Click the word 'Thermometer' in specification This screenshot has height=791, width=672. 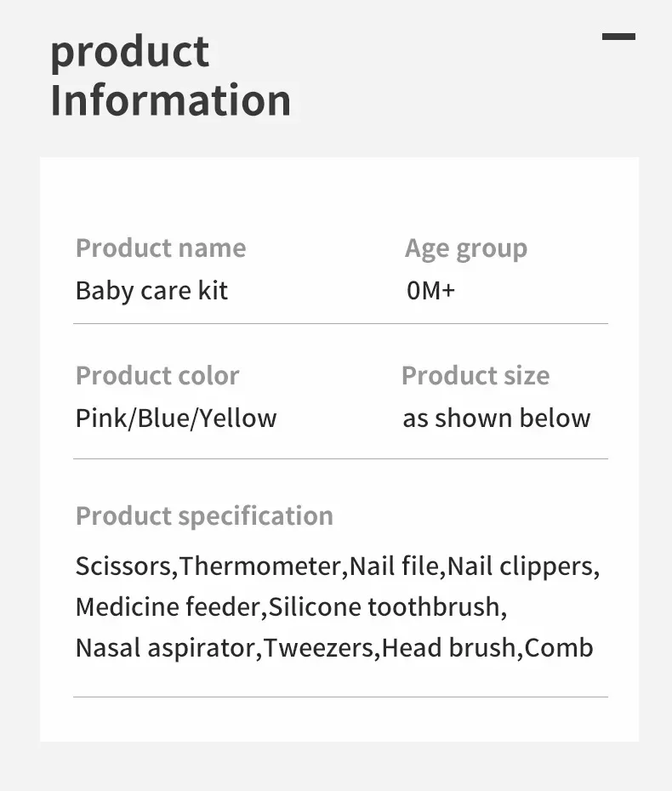pos(261,566)
